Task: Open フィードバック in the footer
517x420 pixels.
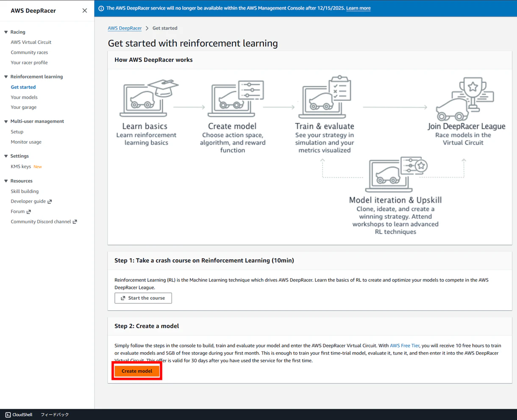Action: [x=55, y=415]
